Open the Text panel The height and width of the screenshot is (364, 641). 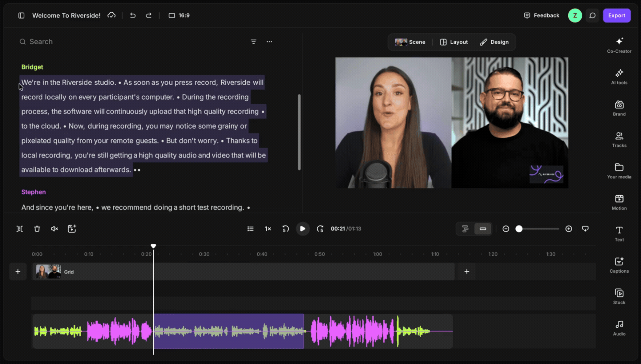pyautogui.click(x=619, y=233)
